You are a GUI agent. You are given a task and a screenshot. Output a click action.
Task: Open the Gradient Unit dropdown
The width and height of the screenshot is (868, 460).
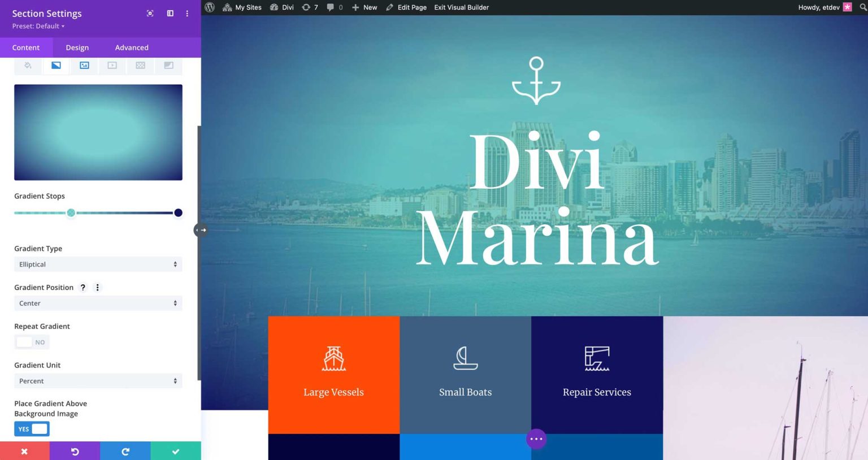click(x=98, y=380)
